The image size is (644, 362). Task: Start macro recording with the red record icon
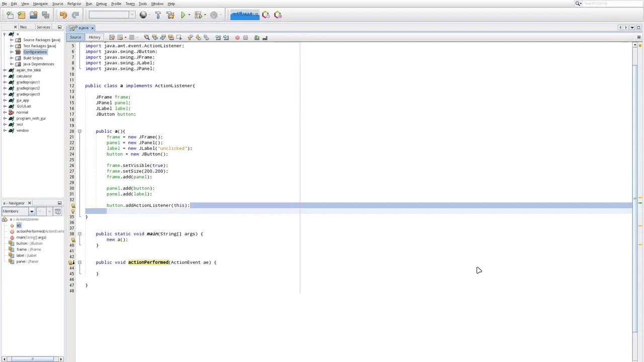(x=237, y=37)
